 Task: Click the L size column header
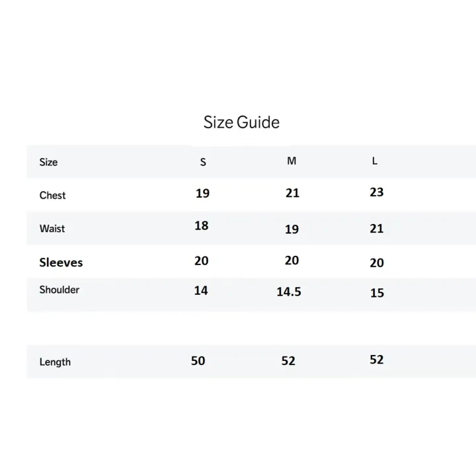375,161
